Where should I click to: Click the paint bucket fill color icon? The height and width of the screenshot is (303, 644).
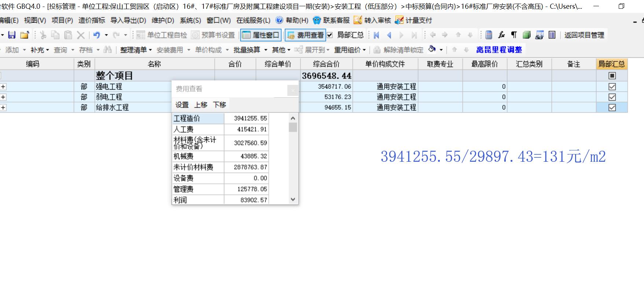pos(432,49)
